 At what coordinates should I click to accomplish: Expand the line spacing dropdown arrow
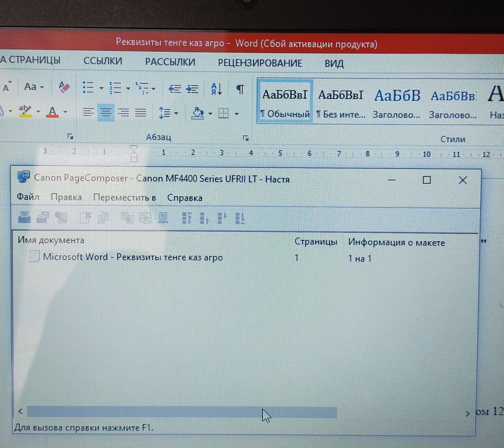coord(176,113)
